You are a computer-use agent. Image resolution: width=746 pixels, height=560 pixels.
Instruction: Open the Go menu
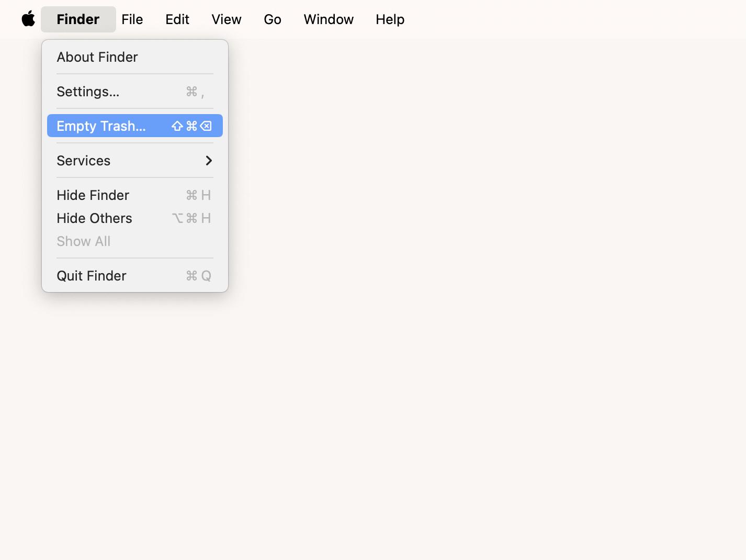click(273, 19)
